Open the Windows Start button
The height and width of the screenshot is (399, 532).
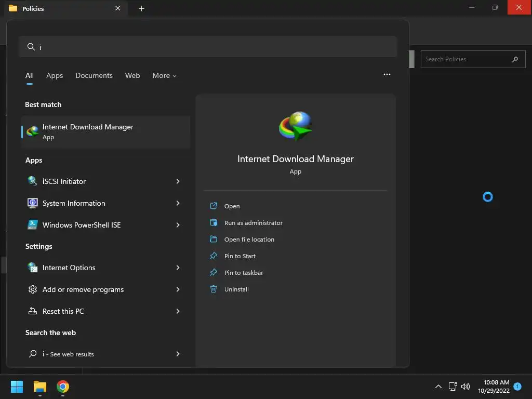click(x=17, y=387)
